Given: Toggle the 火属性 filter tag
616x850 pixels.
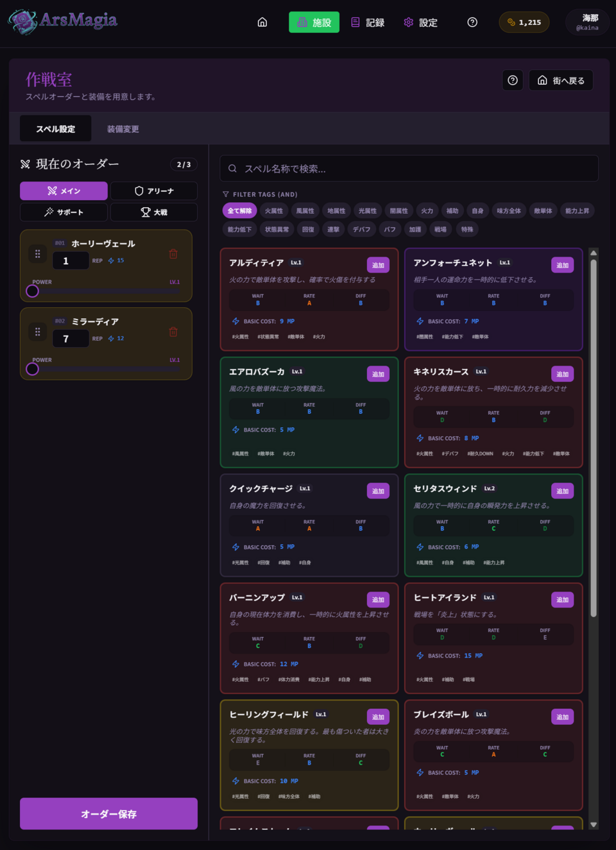Looking at the screenshot, I should (x=274, y=211).
